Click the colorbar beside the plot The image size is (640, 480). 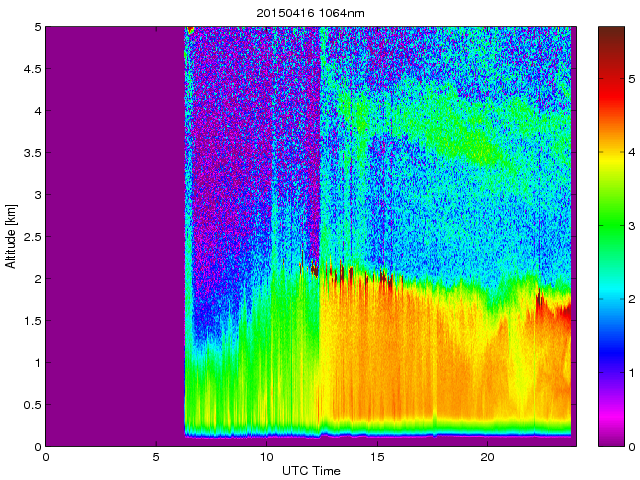click(x=611, y=236)
